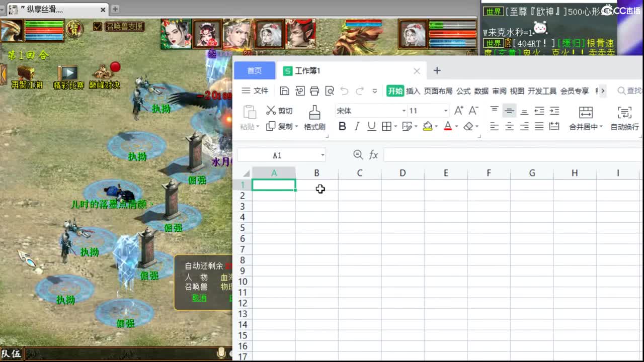Open the Copy (复制) dropdown arrow

pyautogui.click(x=297, y=127)
